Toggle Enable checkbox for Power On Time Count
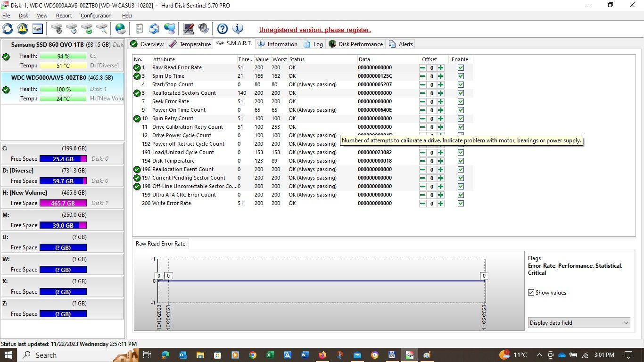The height and width of the screenshot is (362, 644). point(461,110)
